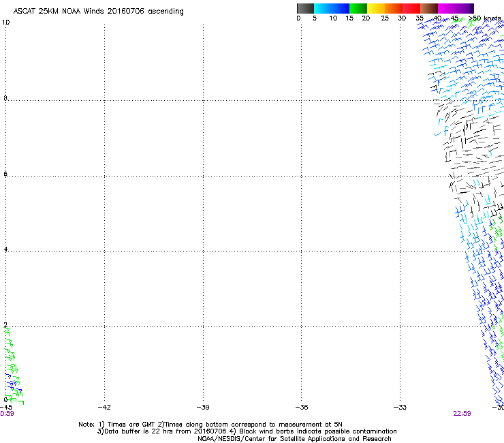This screenshot has height=443, width=504.
Task: Select the yellow 20–25 knots color segment
Action: pos(376,8)
